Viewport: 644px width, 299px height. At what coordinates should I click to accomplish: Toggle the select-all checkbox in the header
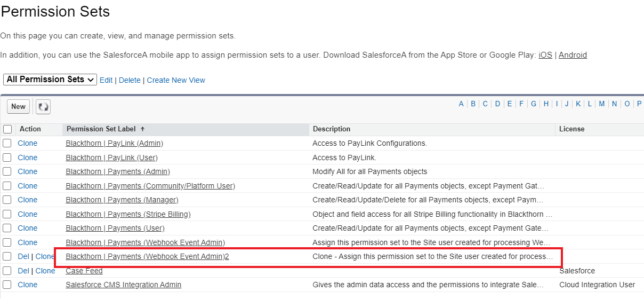pyautogui.click(x=7, y=129)
